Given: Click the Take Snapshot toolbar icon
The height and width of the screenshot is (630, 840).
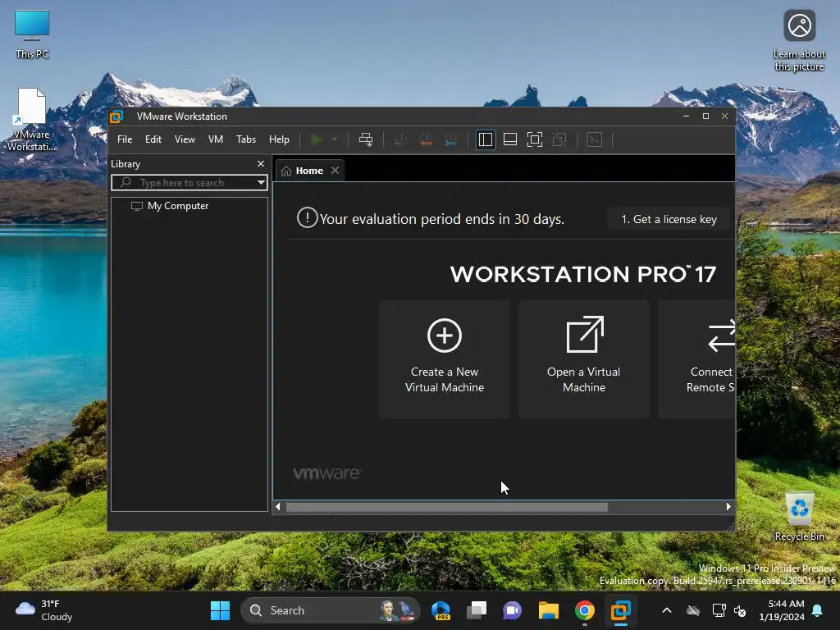Looking at the screenshot, I should pos(399,139).
